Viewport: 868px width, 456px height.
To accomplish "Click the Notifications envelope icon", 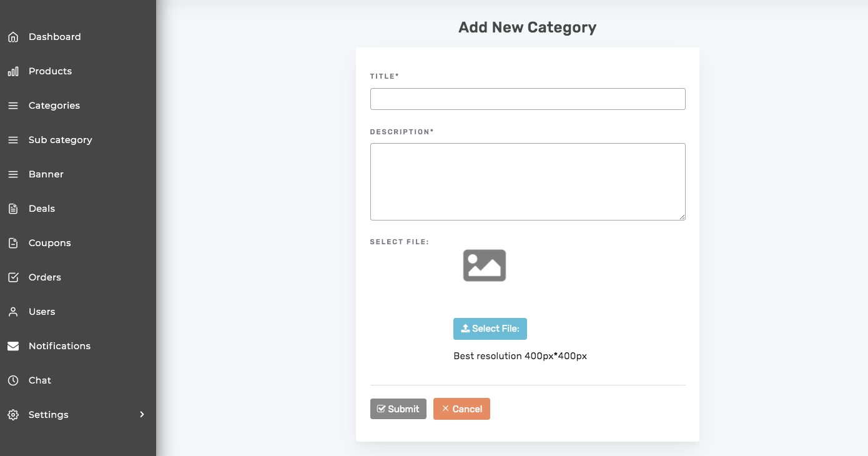I will [13, 346].
